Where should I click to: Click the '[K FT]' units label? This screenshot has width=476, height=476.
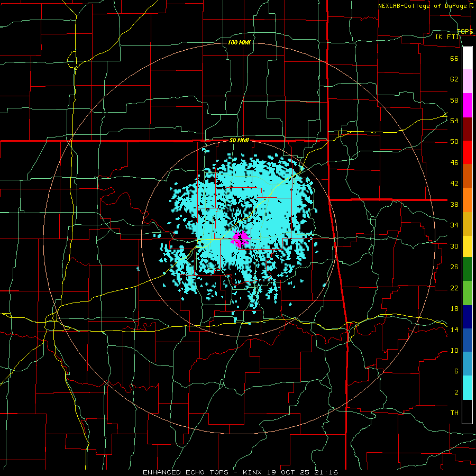coord(447,36)
